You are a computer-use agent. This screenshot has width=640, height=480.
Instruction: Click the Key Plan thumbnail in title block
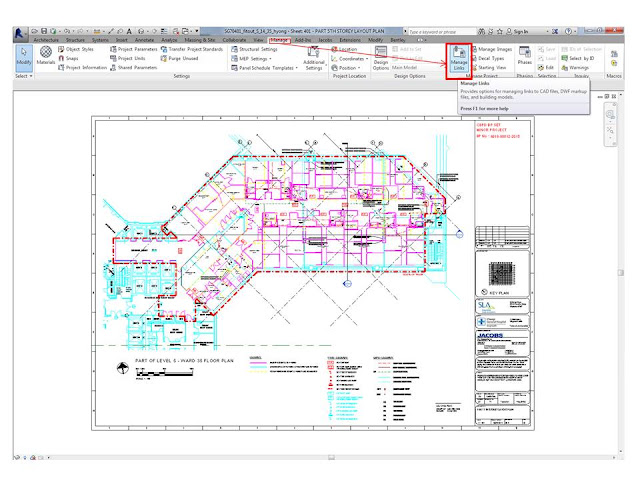(502, 273)
